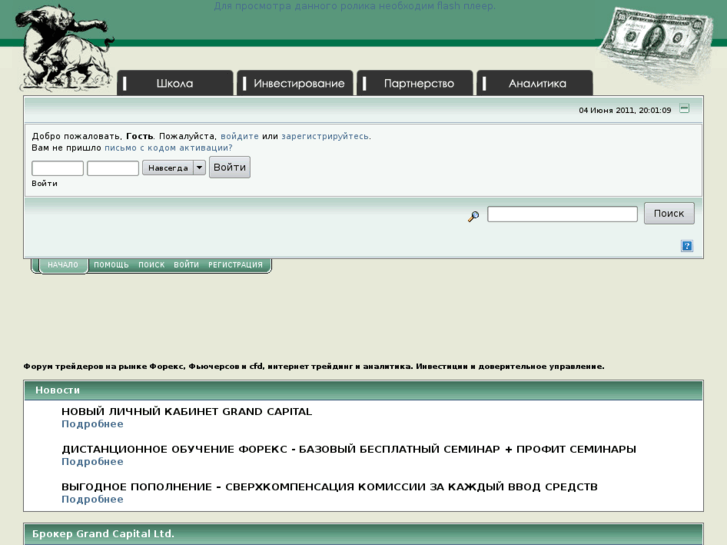The image size is (727, 545).
Task: Click the Брокер Grand Capital Ltd. header
Action: tap(364, 534)
